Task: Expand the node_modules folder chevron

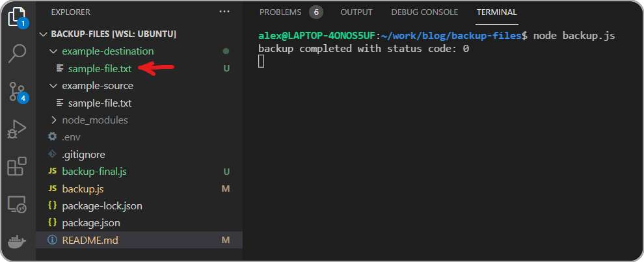Action: pos(53,120)
